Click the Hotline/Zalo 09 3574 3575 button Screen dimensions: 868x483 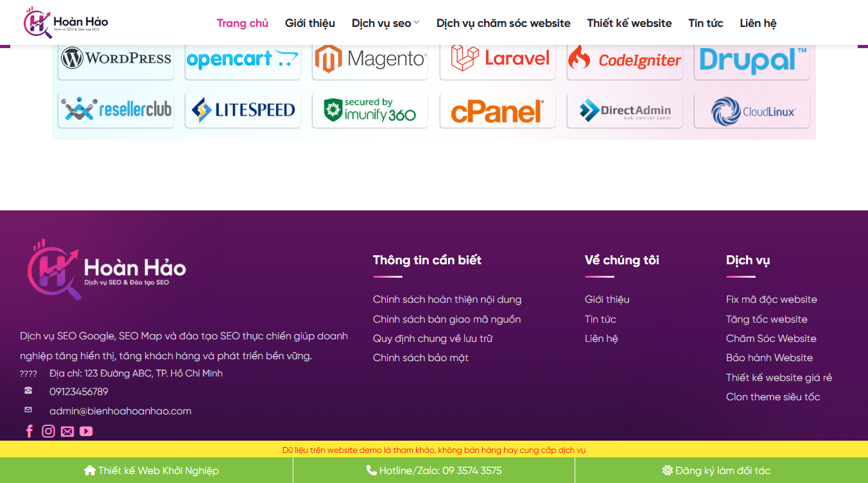pyautogui.click(x=434, y=470)
